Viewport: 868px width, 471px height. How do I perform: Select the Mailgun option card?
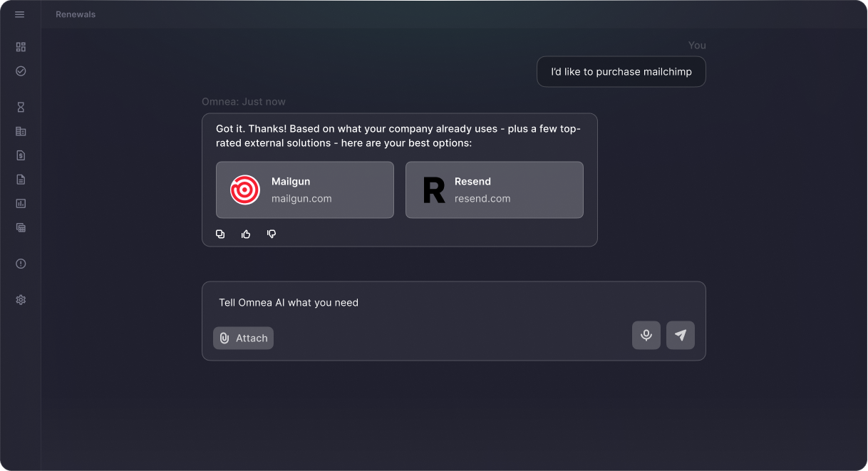tap(305, 190)
